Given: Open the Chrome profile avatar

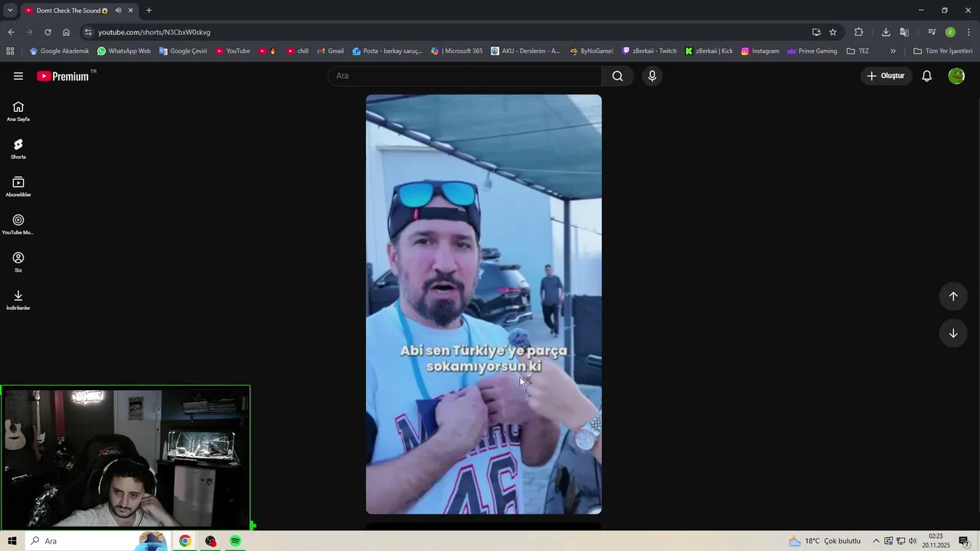Looking at the screenshot, I should (950, 32).
